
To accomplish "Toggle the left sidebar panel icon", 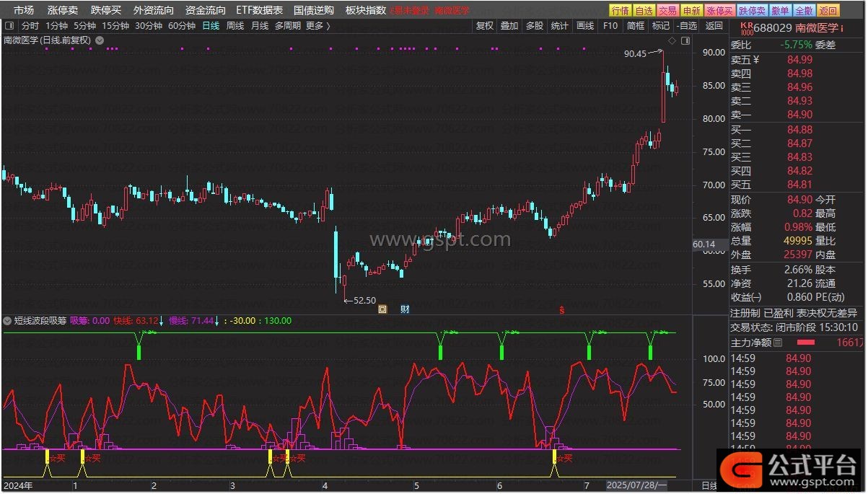I will click(x=10, y=26).
